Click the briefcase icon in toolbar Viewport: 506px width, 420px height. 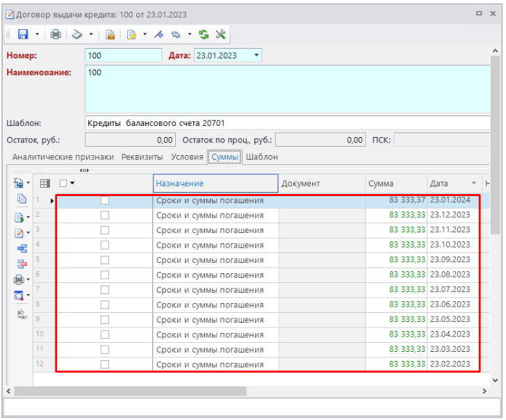click(x=110, y=34)
